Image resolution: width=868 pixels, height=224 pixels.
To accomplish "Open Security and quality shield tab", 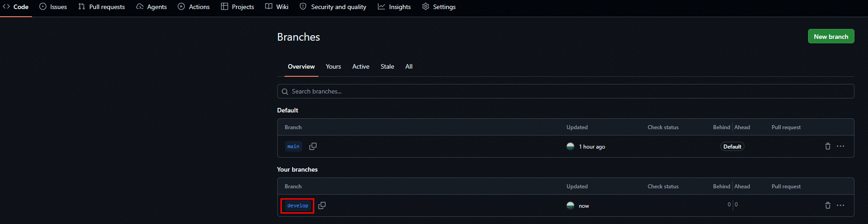I will coord(333,7).
